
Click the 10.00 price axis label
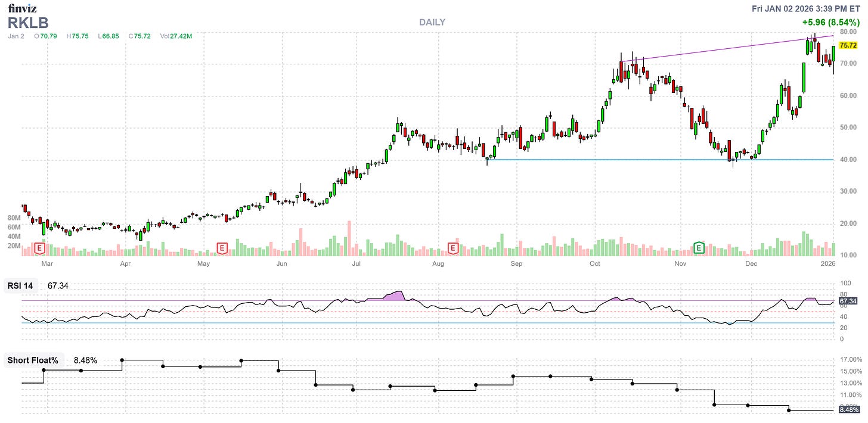848,255
